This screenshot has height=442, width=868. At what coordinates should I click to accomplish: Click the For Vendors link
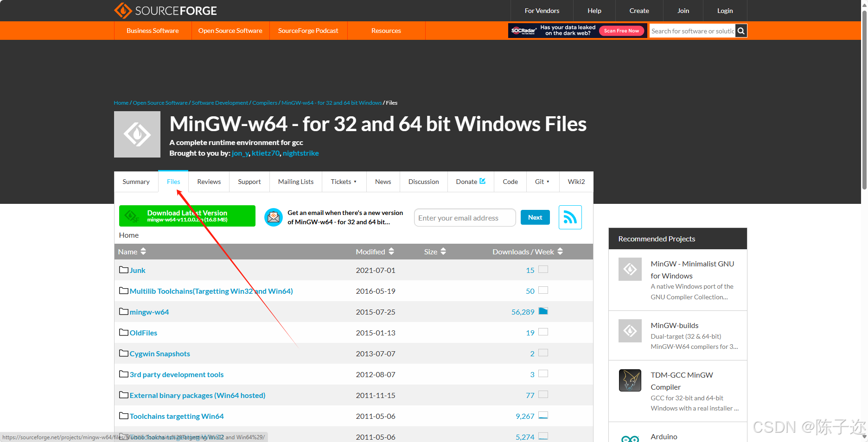point(542,11)
